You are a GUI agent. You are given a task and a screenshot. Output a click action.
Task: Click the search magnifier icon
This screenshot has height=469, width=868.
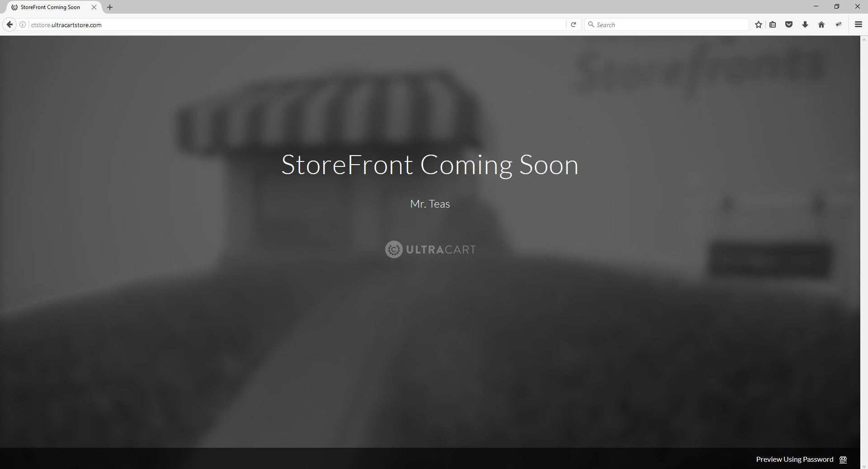591,24
